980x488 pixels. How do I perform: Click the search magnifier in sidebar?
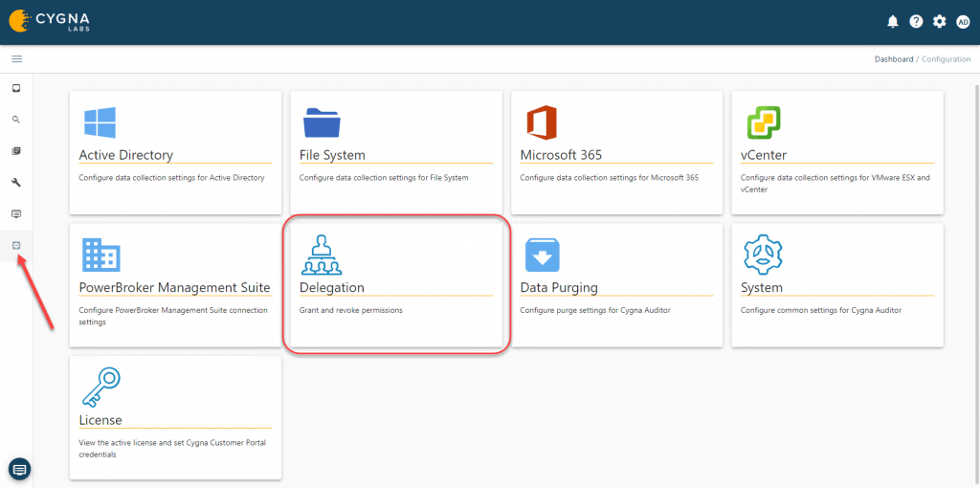(16, 120)
